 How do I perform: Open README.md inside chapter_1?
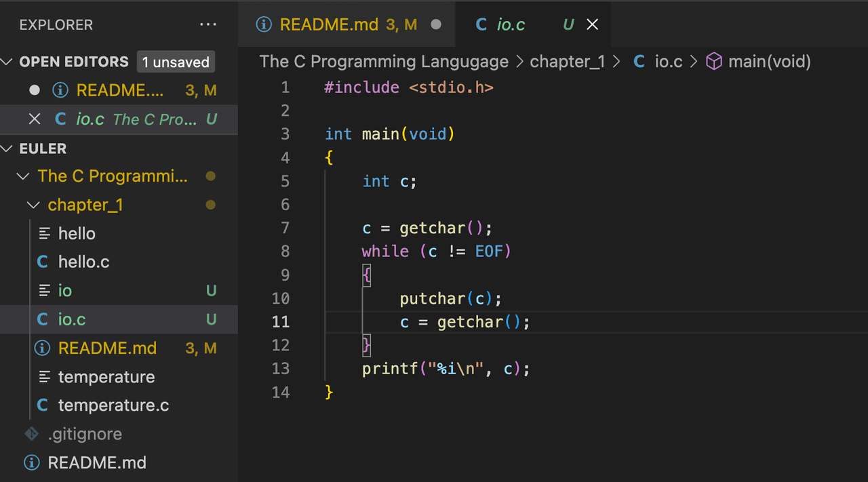point(119,348)
